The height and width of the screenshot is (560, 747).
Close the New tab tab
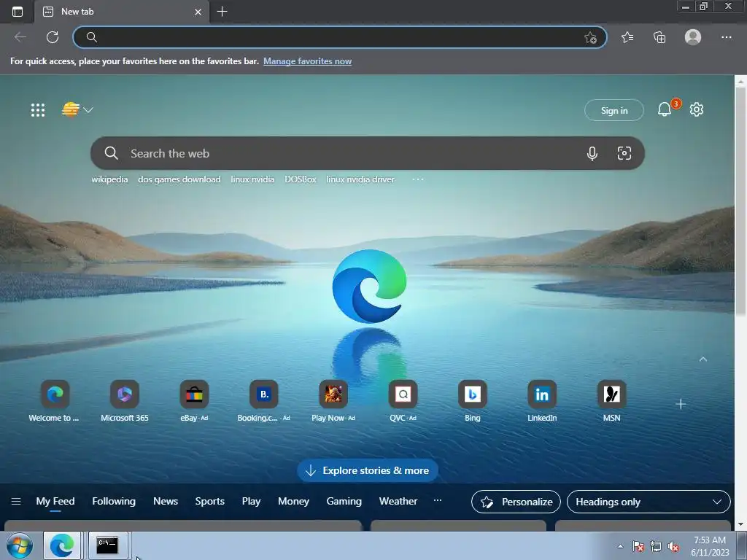[198, 12]
